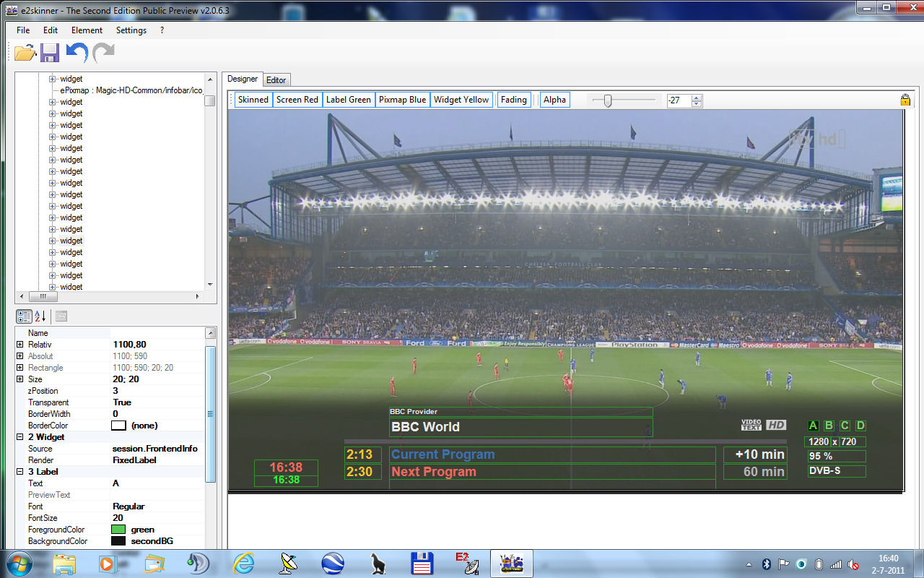Screen dimensions: 924x578
Task: Sort properties alphabetically
Action: [40, 316]
